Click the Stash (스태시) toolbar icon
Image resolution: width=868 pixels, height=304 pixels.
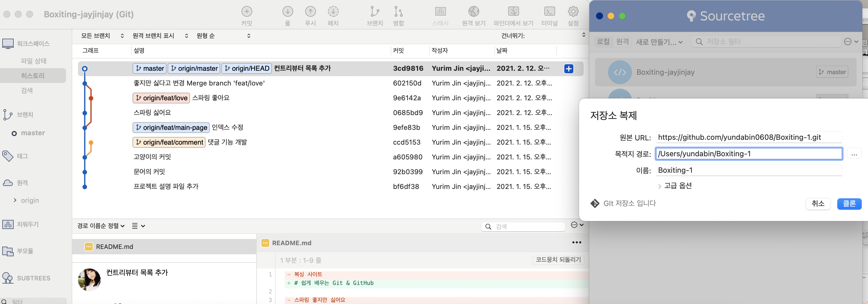coord(440,12)
